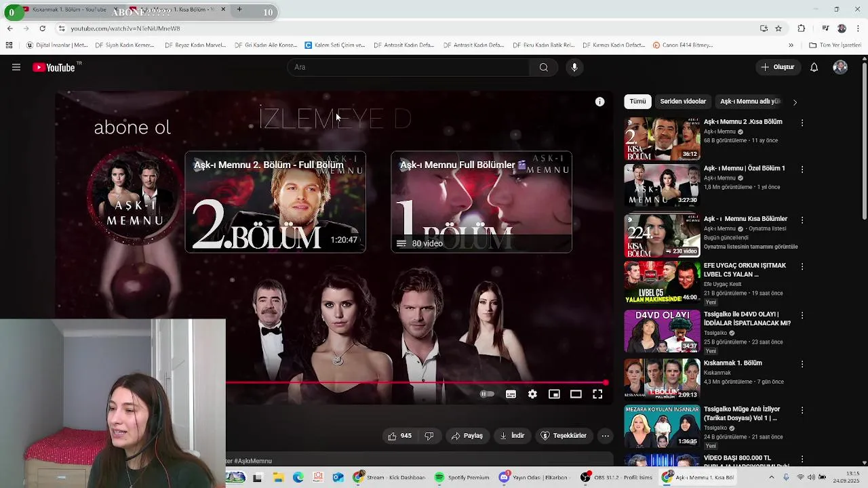Open YouTube notifications bell
868x488 pixels.
point(814,67)
